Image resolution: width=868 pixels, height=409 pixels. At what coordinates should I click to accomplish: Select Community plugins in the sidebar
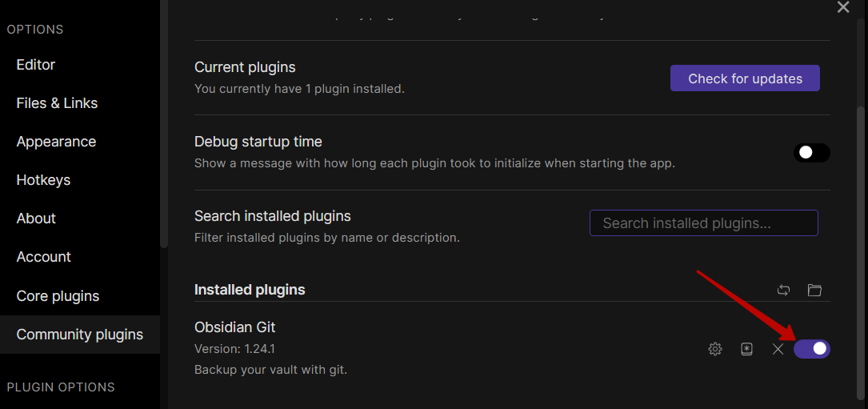click(80, 335)
